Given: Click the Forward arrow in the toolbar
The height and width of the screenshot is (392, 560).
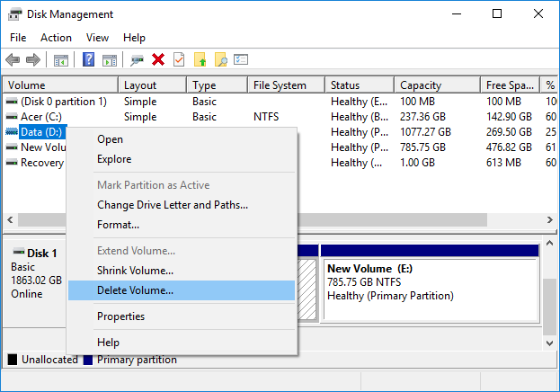Looking at the screenshot, I should pos(32,60).
